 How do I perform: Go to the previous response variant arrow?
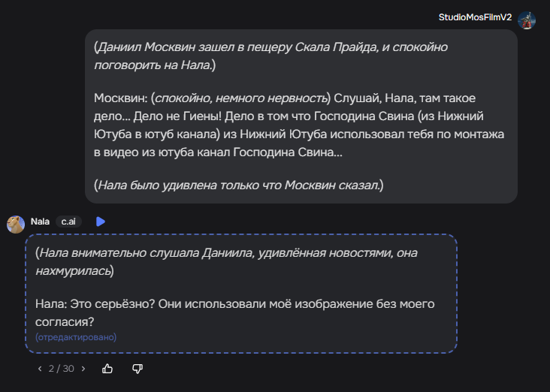click(x=40, y=369)
